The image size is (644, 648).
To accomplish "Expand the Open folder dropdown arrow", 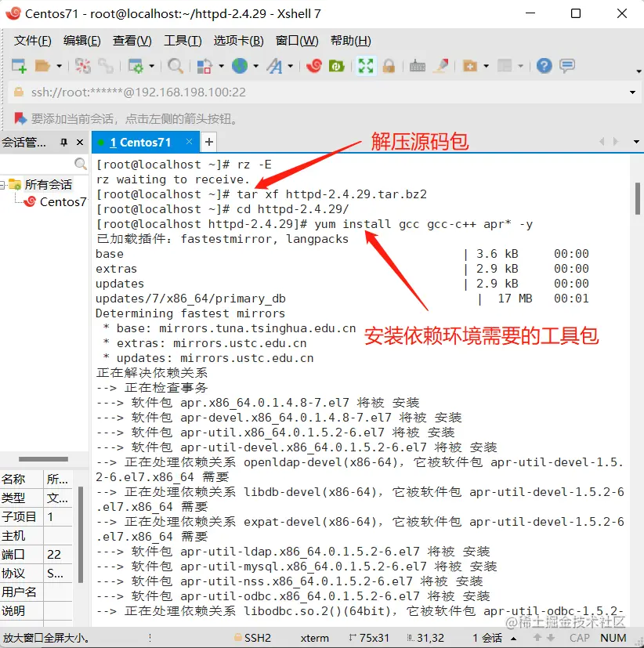I will point(59,66).
